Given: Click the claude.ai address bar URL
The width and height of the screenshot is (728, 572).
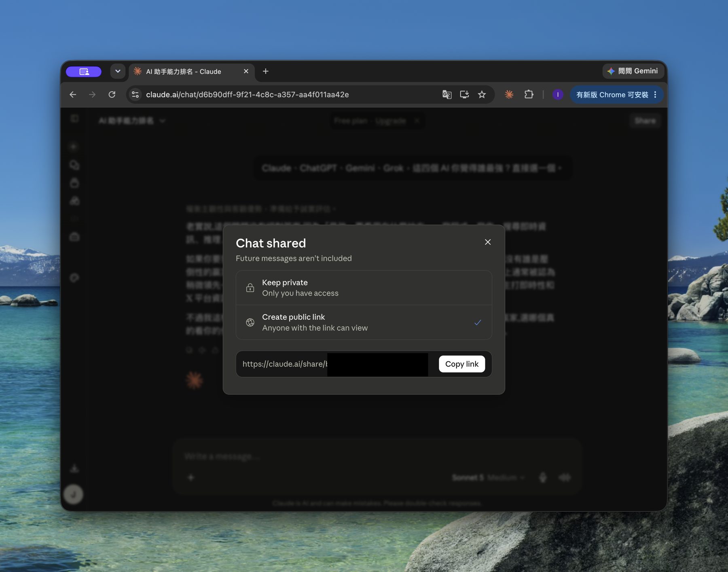Looking at the screenshot, I should (247, 95).
